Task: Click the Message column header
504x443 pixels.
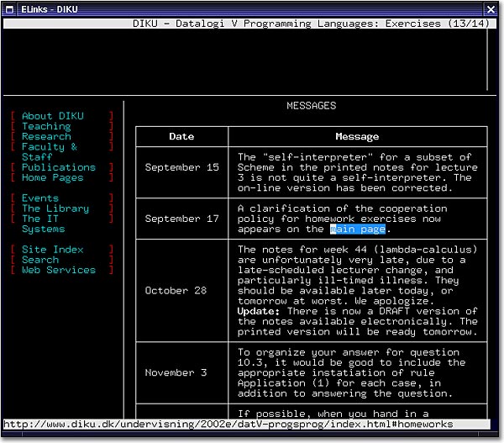Action: 357,136
